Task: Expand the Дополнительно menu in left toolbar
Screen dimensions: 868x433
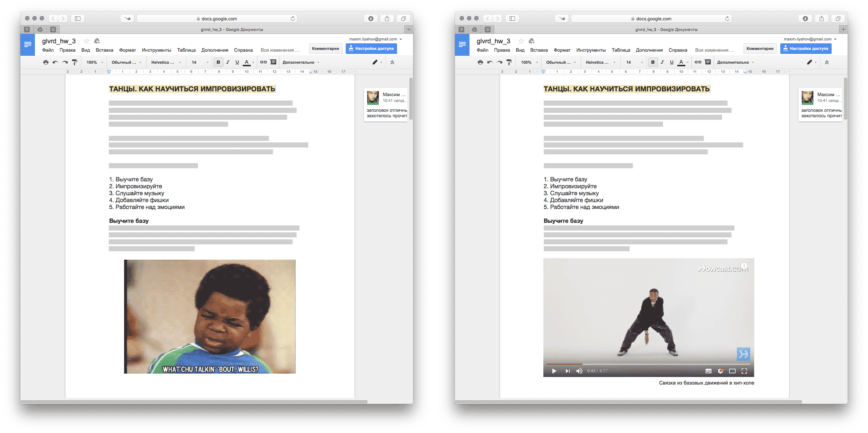Action: coord(301,62)
